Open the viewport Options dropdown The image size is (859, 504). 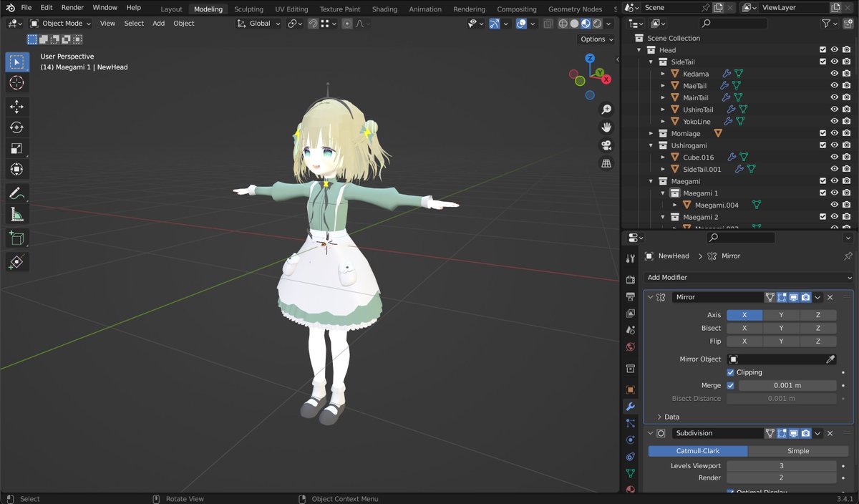coord(596,39)
